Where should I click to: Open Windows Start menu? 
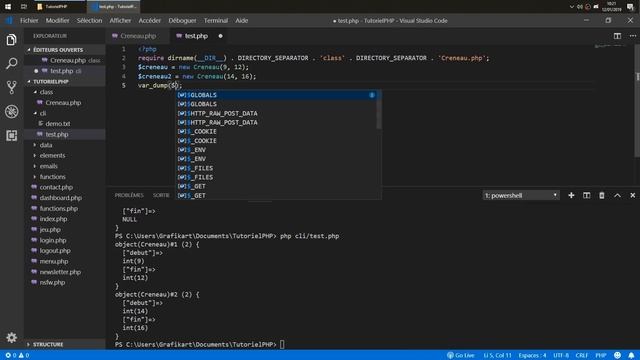pyautogui.click(x=8, y=7)
